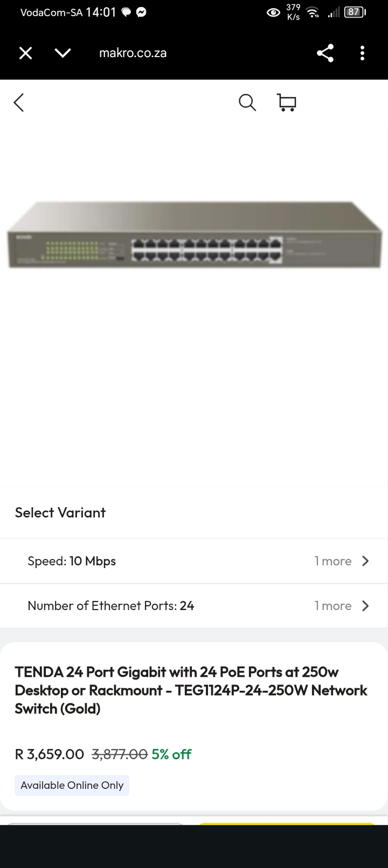Image resolution: width=388 pixels, height=868 pixels.
Task: Open the three-dot overflow menu
Action: pos(362,53)
